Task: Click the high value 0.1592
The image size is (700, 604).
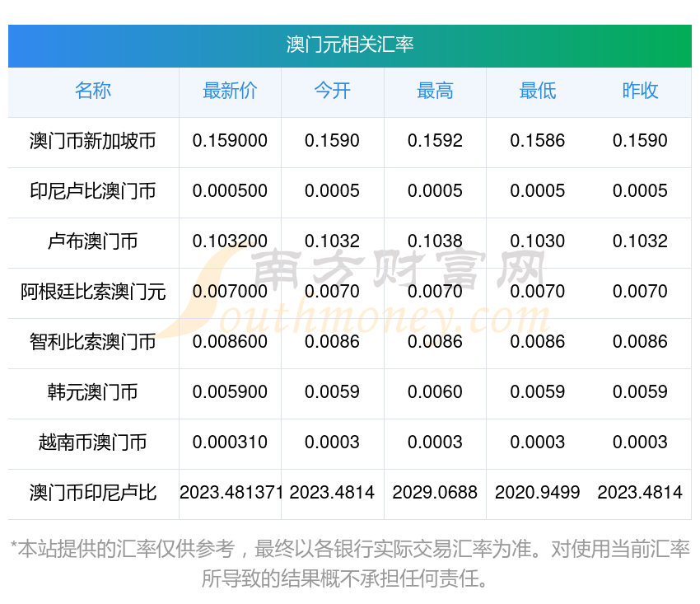Action: 435,141
